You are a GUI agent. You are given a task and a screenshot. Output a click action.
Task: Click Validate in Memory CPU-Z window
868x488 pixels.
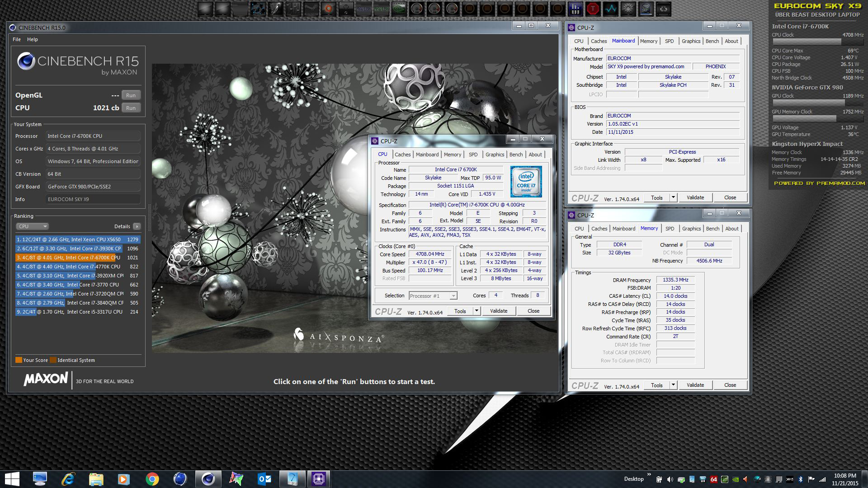tap(695, 385)
